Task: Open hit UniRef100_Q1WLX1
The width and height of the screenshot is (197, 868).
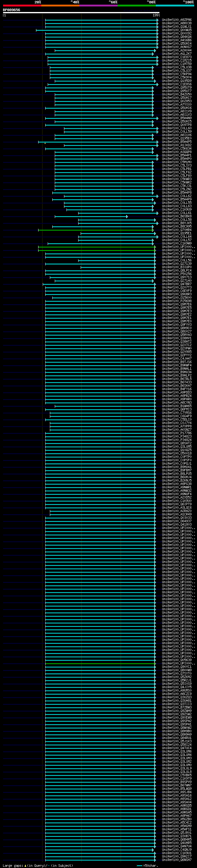Action: 176,26
